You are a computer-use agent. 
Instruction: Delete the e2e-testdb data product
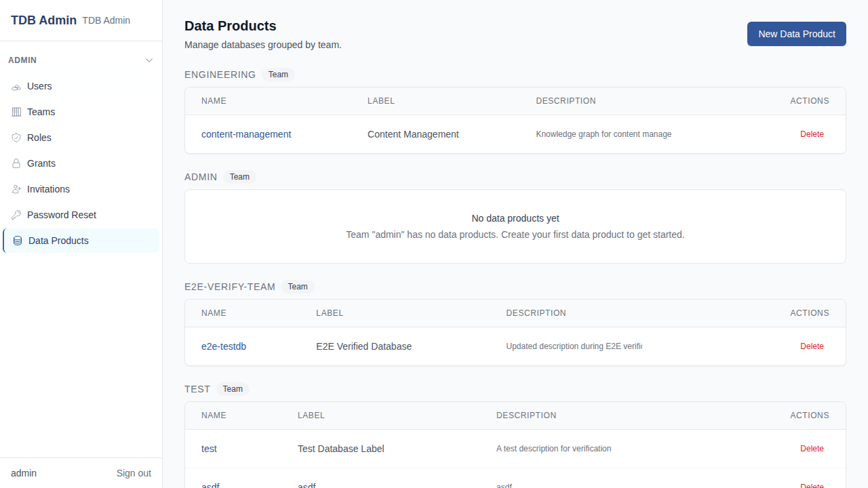coord(812,346)
